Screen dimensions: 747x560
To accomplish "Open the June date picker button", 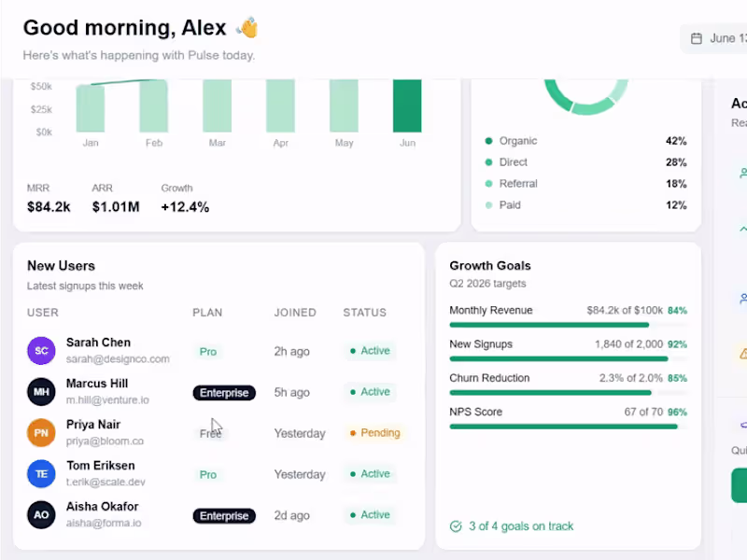I will coord(713,38).
